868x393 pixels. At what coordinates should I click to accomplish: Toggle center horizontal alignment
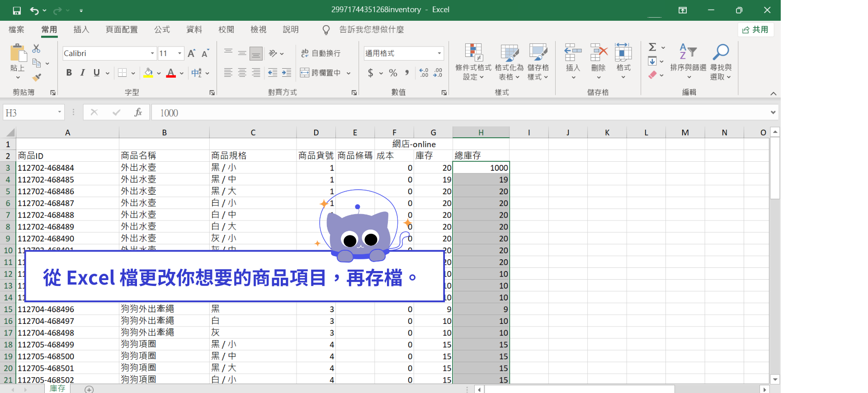242,73
